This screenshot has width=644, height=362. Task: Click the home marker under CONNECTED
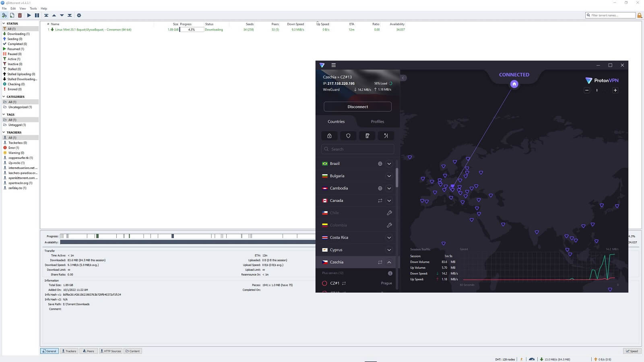pyautogui.click(x=514, y=84)
